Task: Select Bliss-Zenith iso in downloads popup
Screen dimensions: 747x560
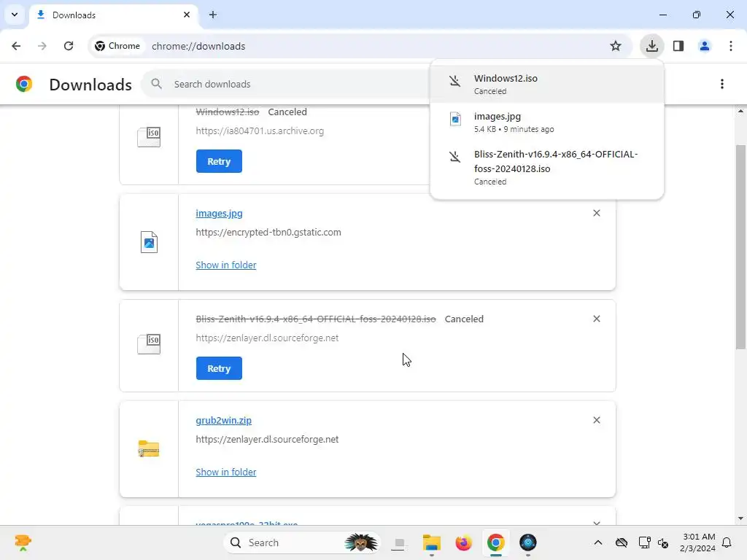Action: point(547,168)
